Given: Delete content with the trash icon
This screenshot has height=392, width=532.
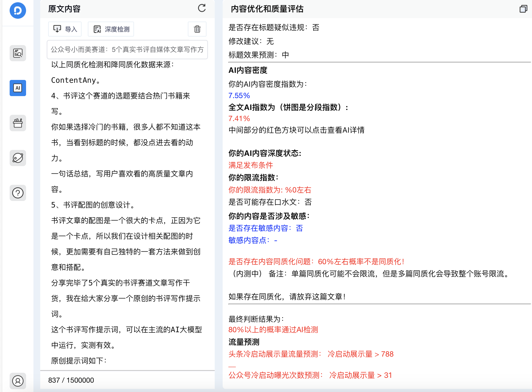Looking at the screenshot, I should click(x=197, y=29).
